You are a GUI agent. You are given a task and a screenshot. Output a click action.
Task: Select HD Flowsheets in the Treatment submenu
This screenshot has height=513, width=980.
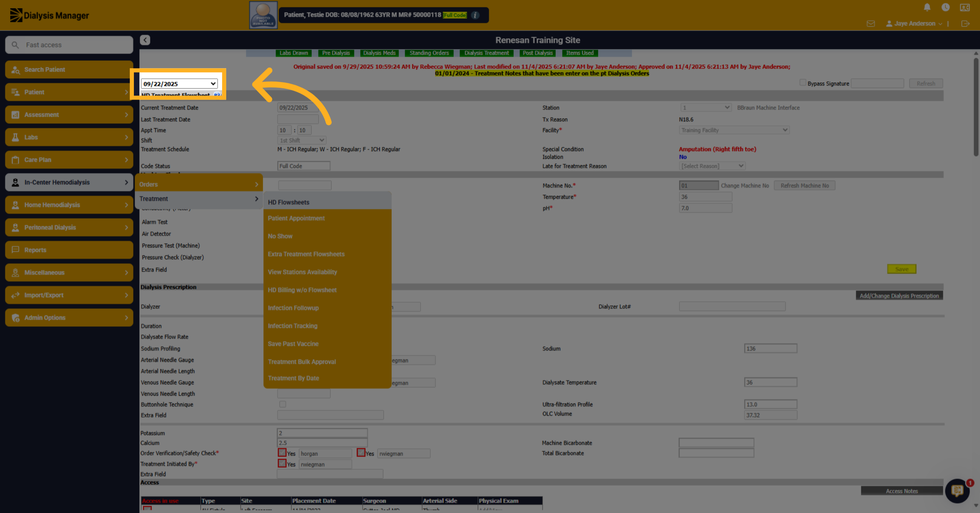[327, 202]
